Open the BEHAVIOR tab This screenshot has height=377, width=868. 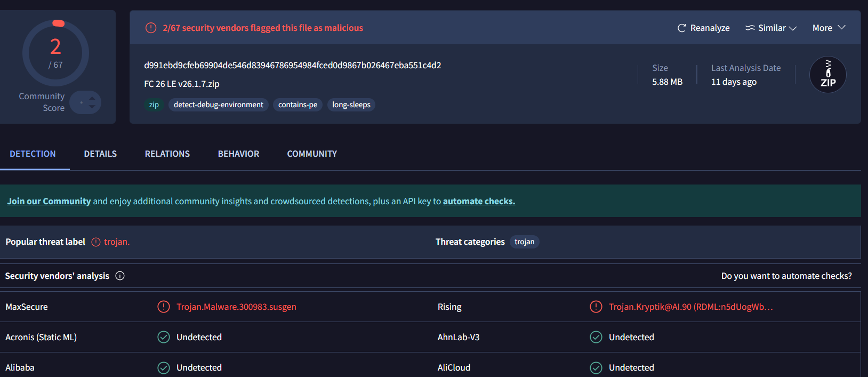click(238, 154)
